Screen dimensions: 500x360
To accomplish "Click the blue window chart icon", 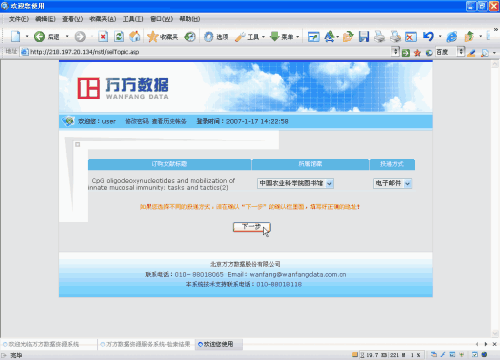I will (313, 36).
